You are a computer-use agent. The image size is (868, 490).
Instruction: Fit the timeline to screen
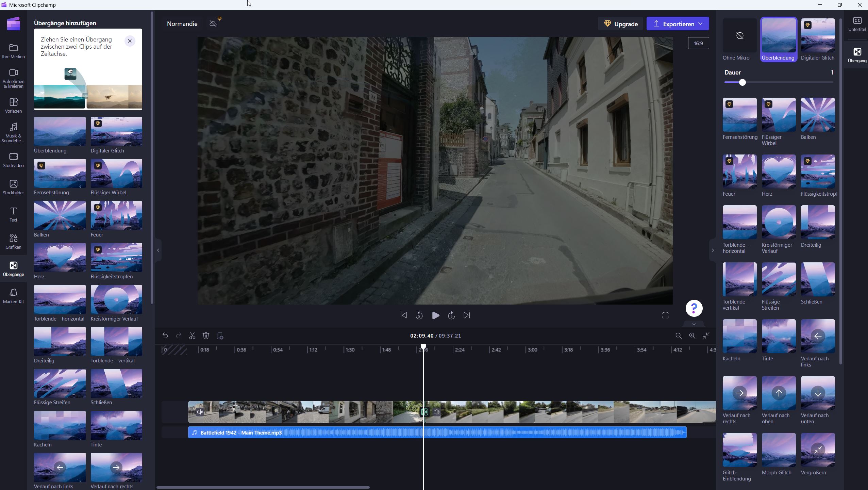(706, 336)
